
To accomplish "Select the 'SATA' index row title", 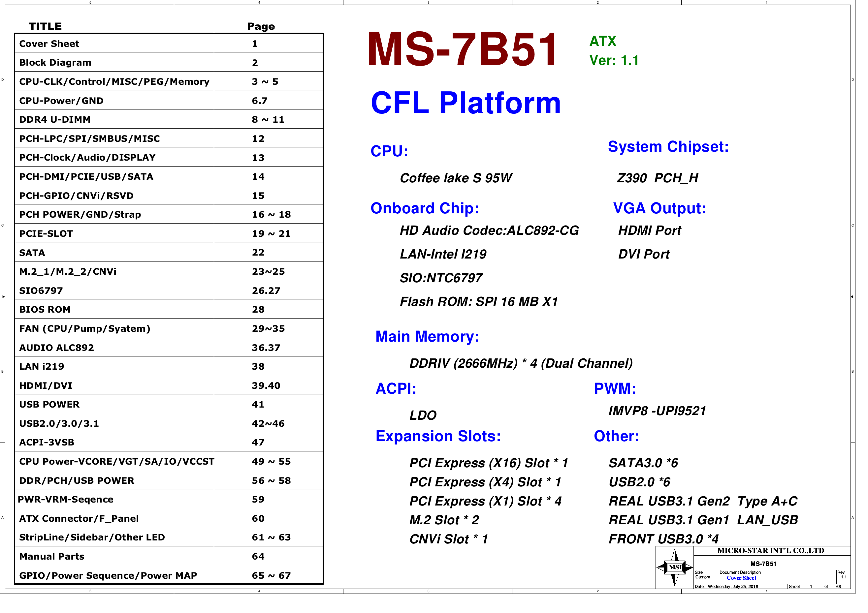I will click(32, 253).
